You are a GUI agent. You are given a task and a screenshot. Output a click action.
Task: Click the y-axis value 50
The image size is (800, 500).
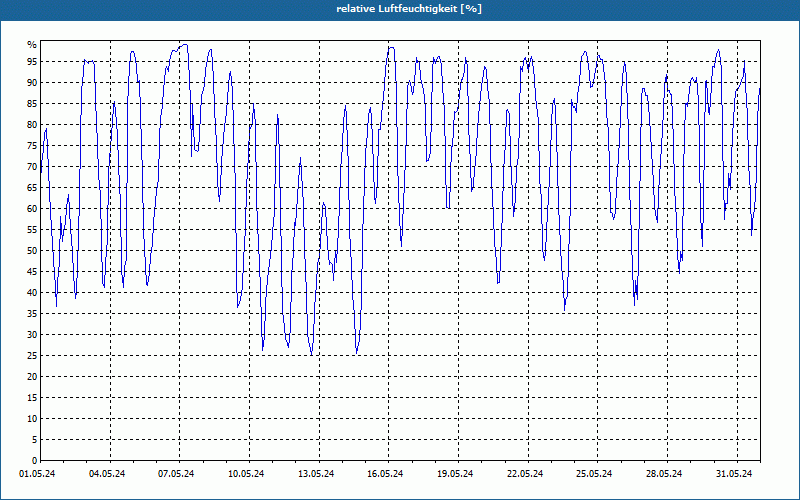[x=32, y=251]
